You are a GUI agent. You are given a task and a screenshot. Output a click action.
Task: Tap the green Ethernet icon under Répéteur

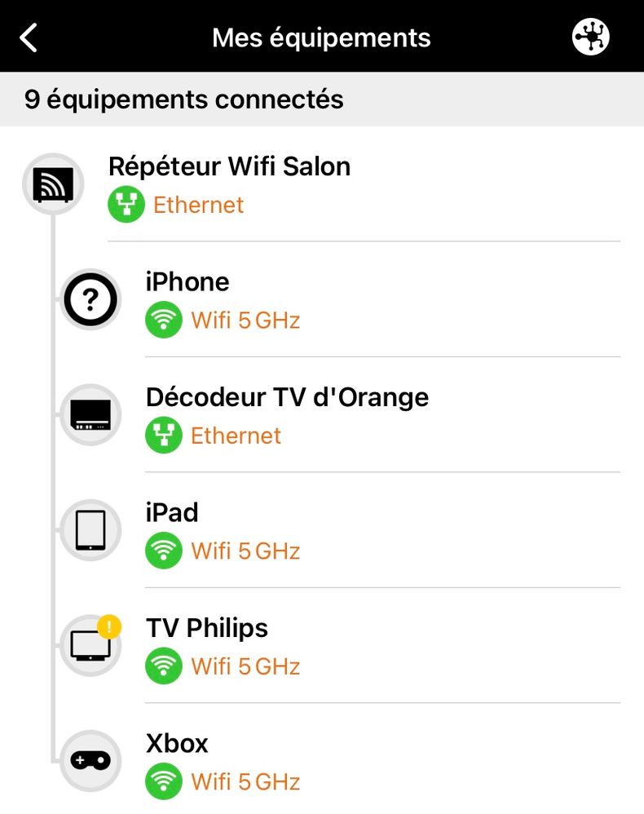coord(126,205)
